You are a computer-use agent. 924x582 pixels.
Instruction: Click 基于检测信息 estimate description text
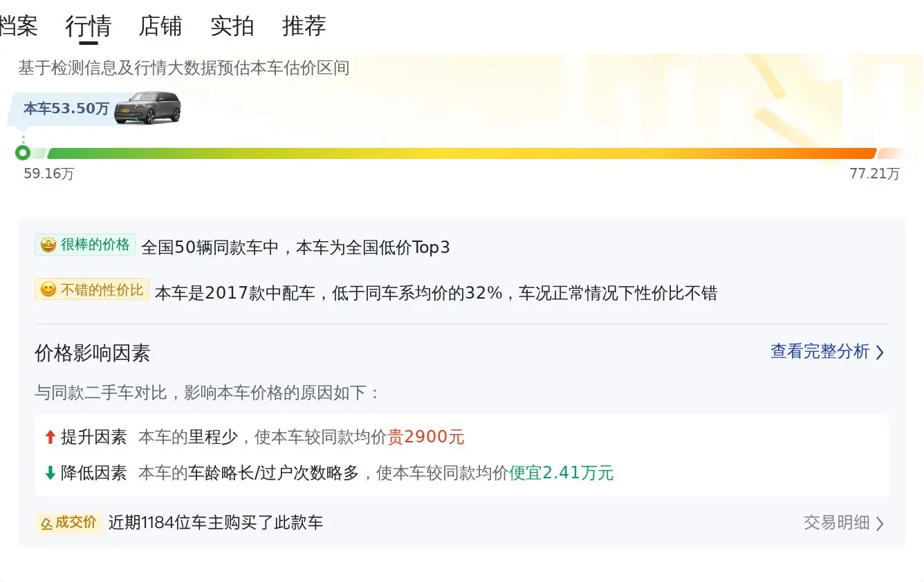point(184,68)
